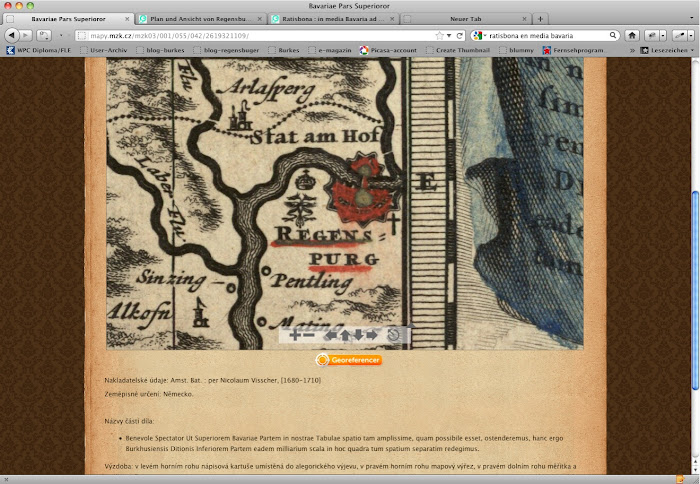Click the text 'Zeměpisné určení: Německo.'
Image resolution: width=700 pixels, height=484 pixels.
[x=149, y=394]
